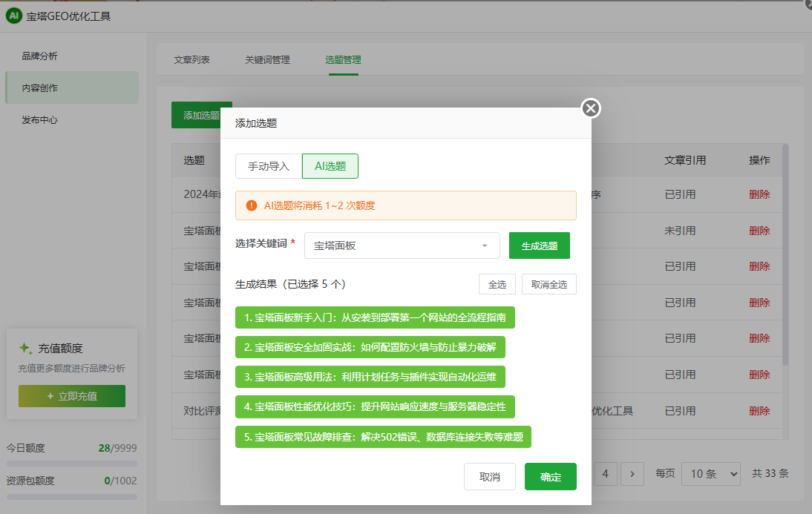
Task: Go to next page arrow in pagination
Action: [x=632, y=473]
